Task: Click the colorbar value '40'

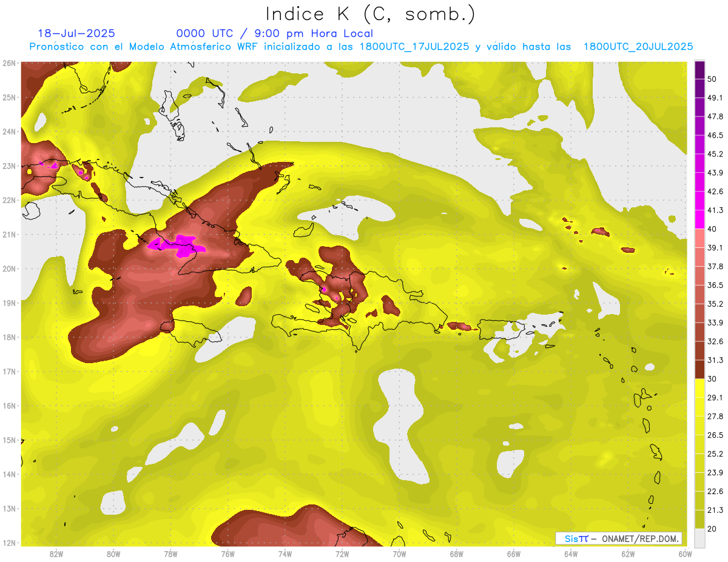Action: (x=712, y=229)
